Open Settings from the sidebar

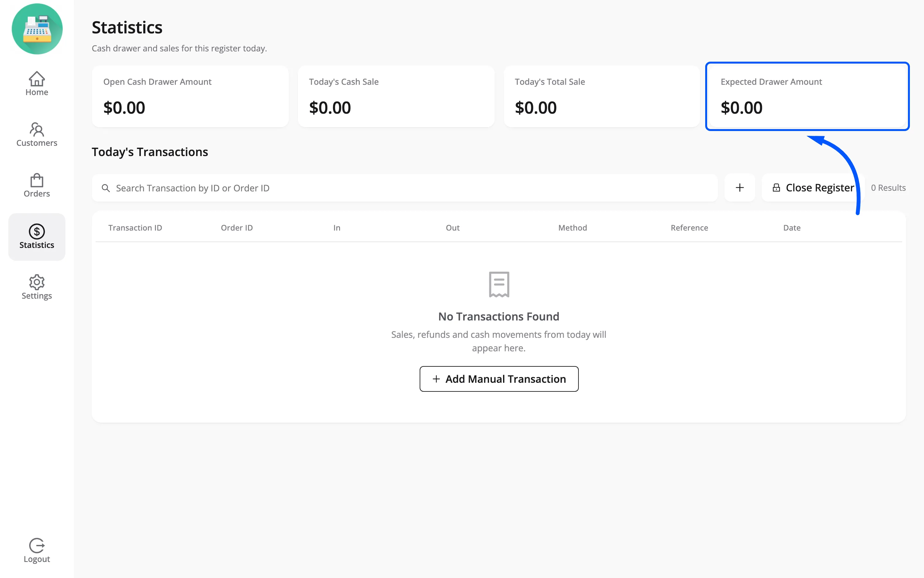point(37,287)
